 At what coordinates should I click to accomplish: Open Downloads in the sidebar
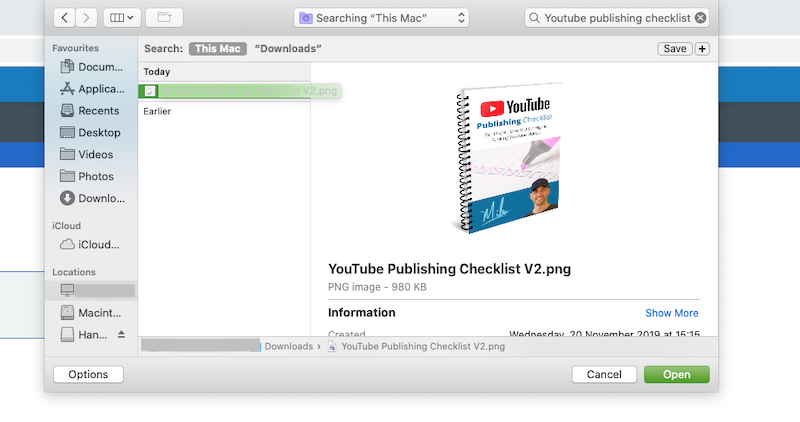pyautogui.click(x=92, y=198)
